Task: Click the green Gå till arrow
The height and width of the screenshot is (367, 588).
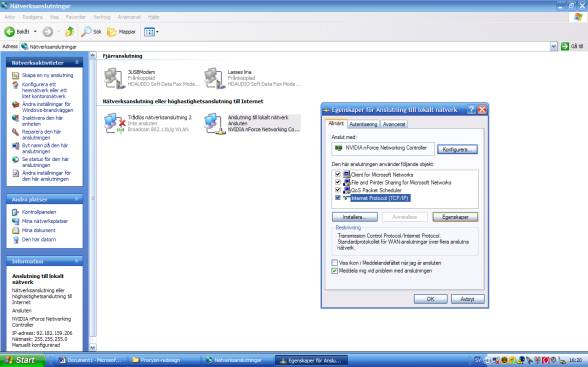Action: [565, 46]
